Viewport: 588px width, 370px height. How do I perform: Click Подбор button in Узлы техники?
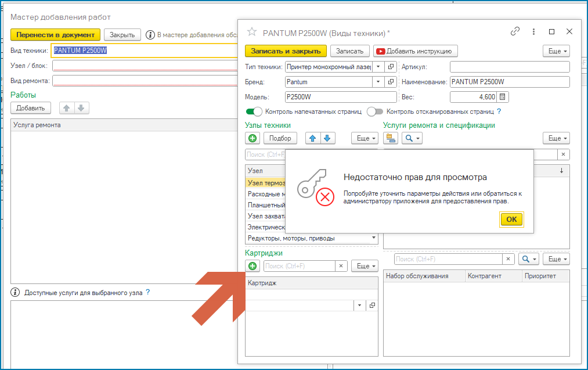(x=280, y=138)
